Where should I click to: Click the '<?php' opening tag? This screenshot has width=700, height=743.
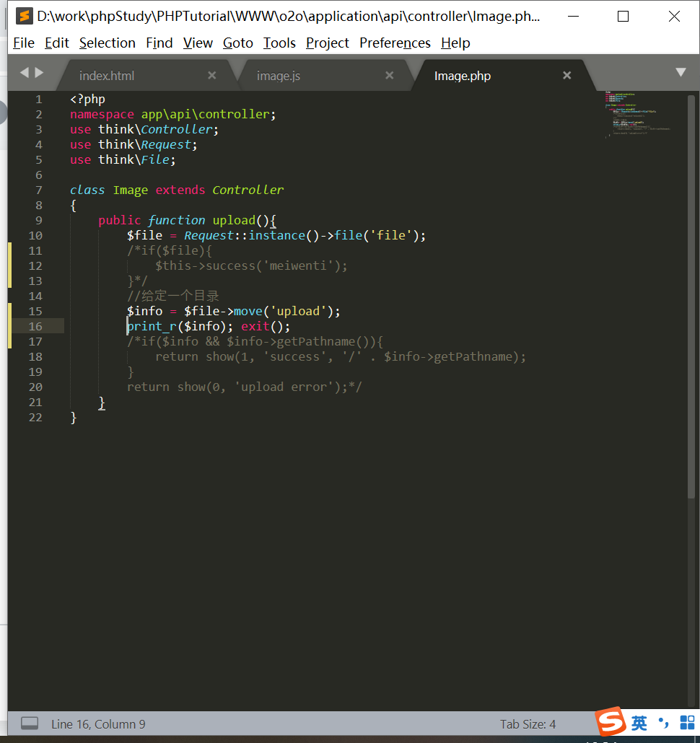87,100
